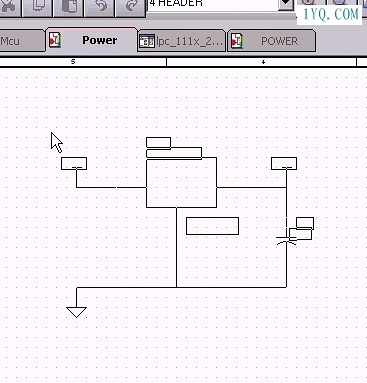Select the large central component rectangle
Image resolution: width=367 pixels, height=383 pixels.
(x=182, y=182)
